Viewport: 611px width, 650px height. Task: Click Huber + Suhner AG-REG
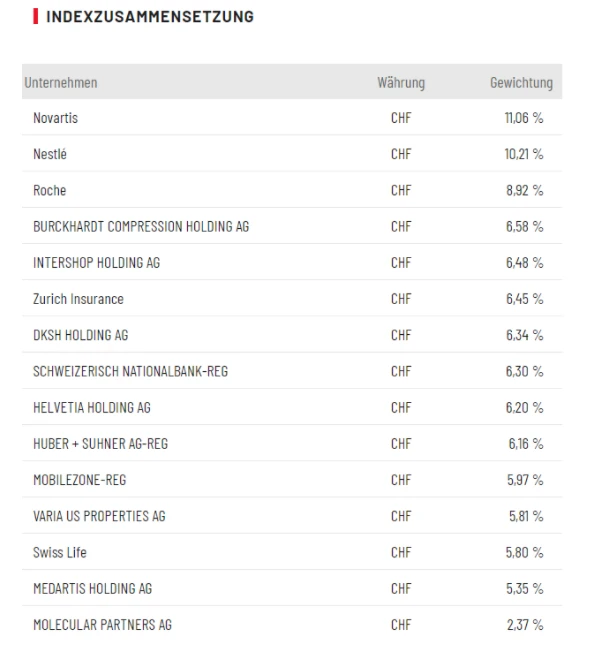click(x=100, y=444)
